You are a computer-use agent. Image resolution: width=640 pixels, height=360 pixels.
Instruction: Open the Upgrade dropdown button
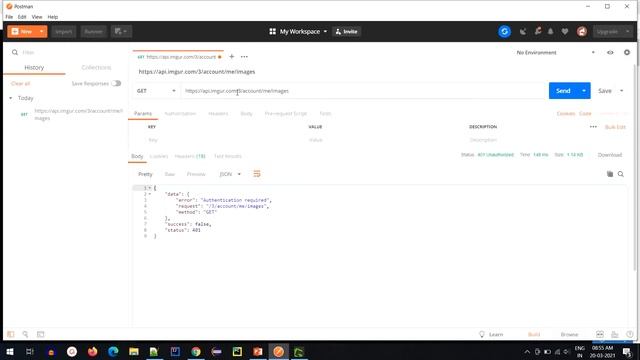[x=612, y=31]
